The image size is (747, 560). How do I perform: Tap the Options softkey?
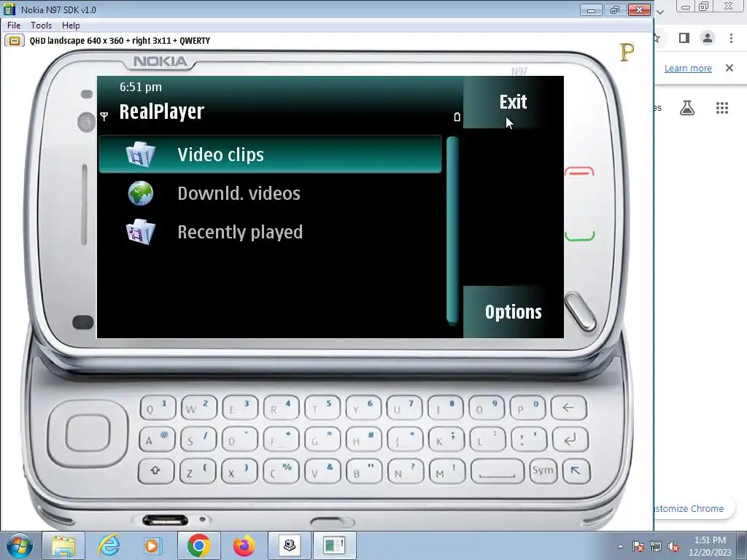(x=513, y=312)
